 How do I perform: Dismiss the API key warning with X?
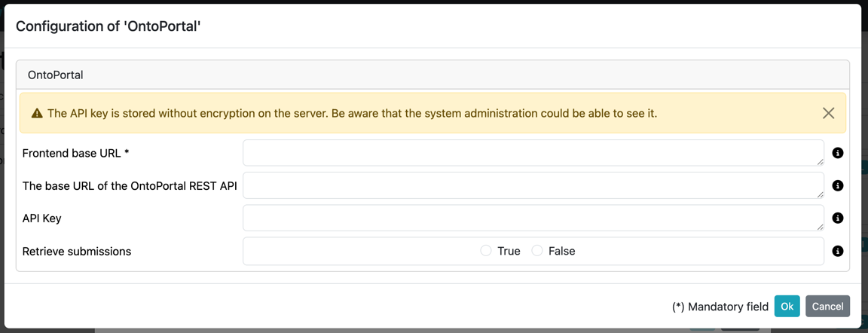pos(828,114)
